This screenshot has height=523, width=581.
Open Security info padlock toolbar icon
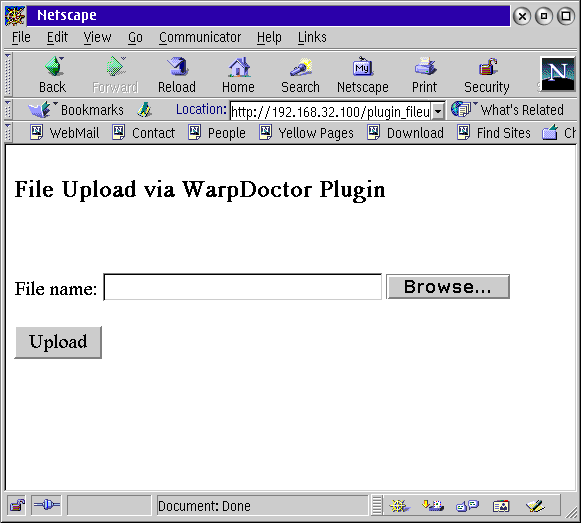point(487,67)
